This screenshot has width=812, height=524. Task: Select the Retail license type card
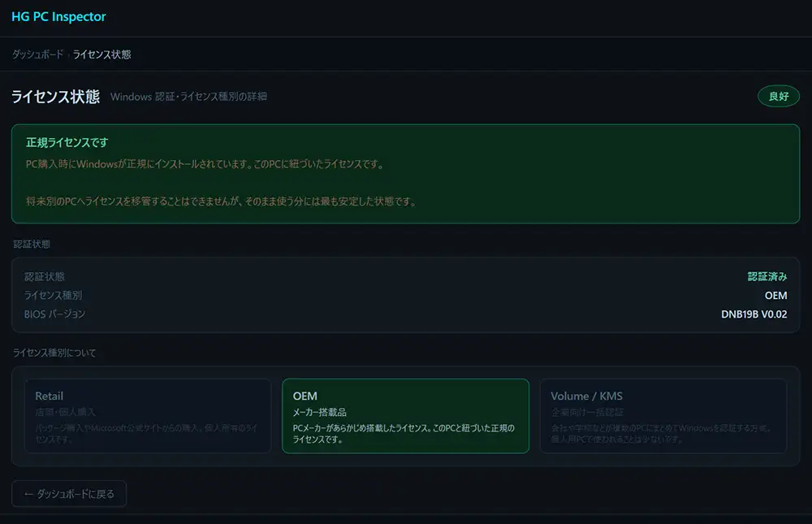click(148, 416)
